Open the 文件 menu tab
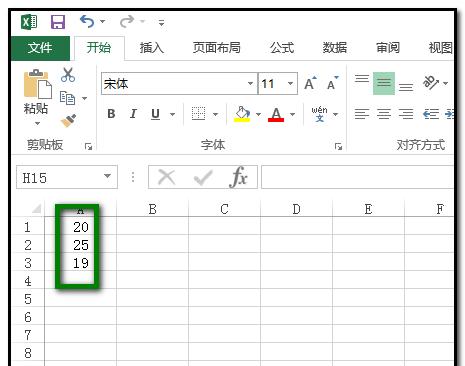 (x=40, y=48)
